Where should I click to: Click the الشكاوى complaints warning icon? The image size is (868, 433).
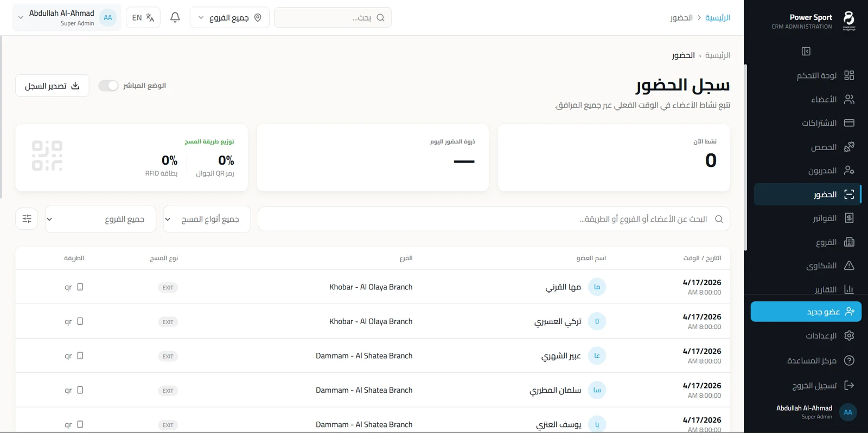(849, 266)
